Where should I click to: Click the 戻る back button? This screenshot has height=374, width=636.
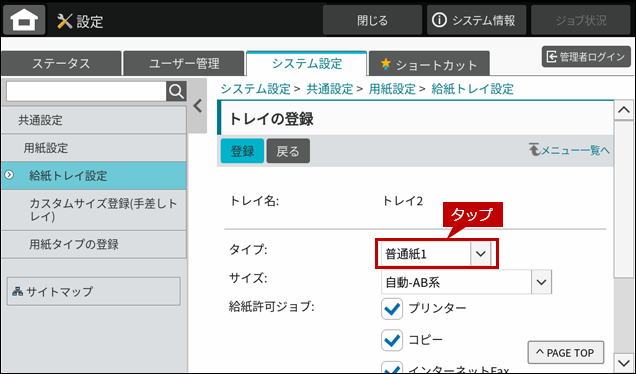(x=288, y=151)
